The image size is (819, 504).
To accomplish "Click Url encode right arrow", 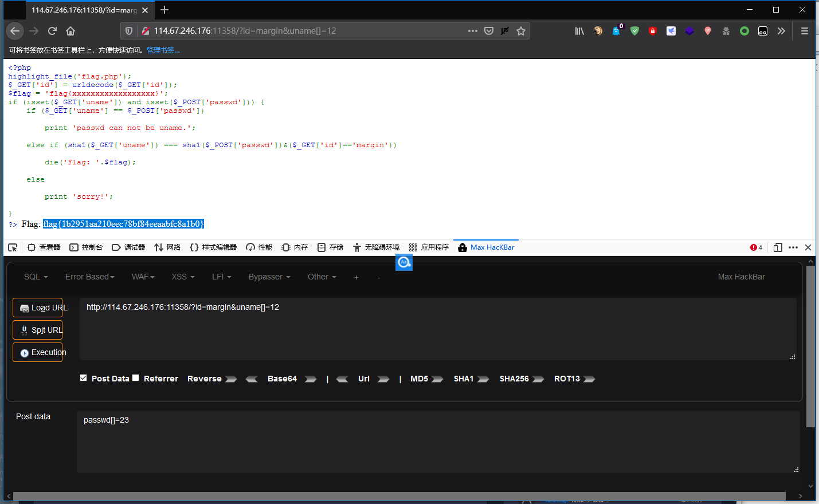I will pos(383,379).
